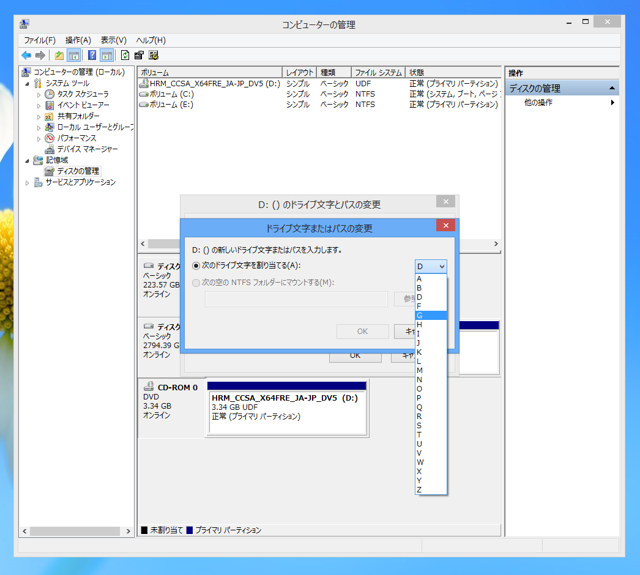Collapse the ディスクの管理 actions section
The height and width of the screenshot is (575, 640).
click(x=612, y=88)
